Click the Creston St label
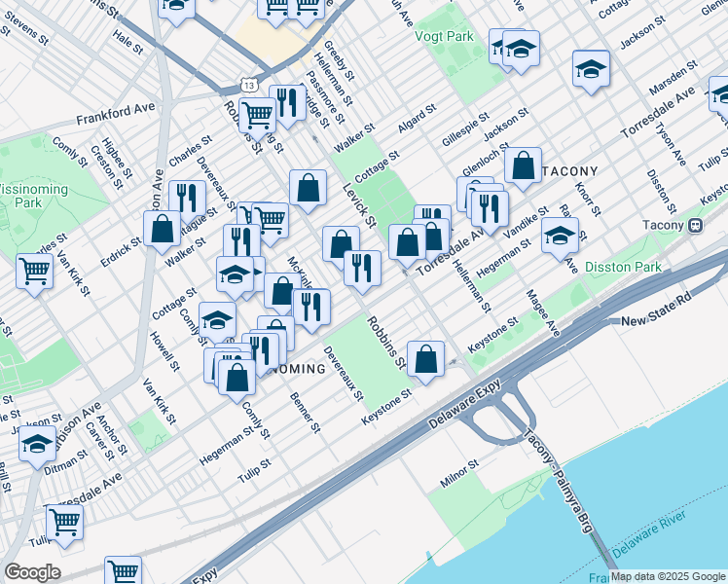The image size is (728, 584). click(106, 167)
